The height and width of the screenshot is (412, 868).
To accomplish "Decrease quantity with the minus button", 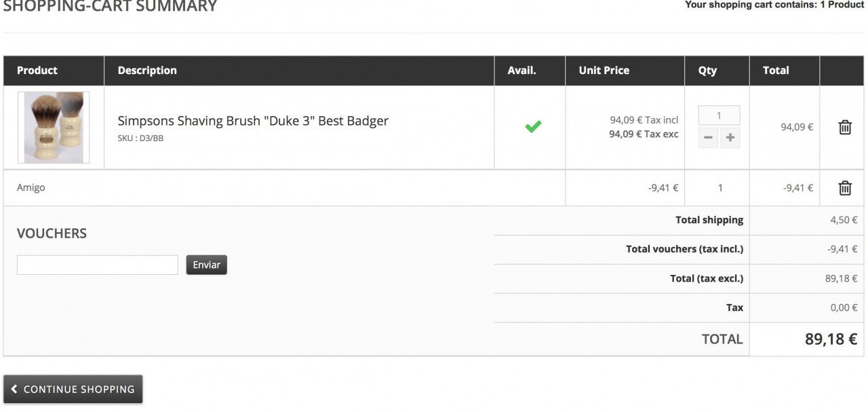I will click(x=708, y=138).
